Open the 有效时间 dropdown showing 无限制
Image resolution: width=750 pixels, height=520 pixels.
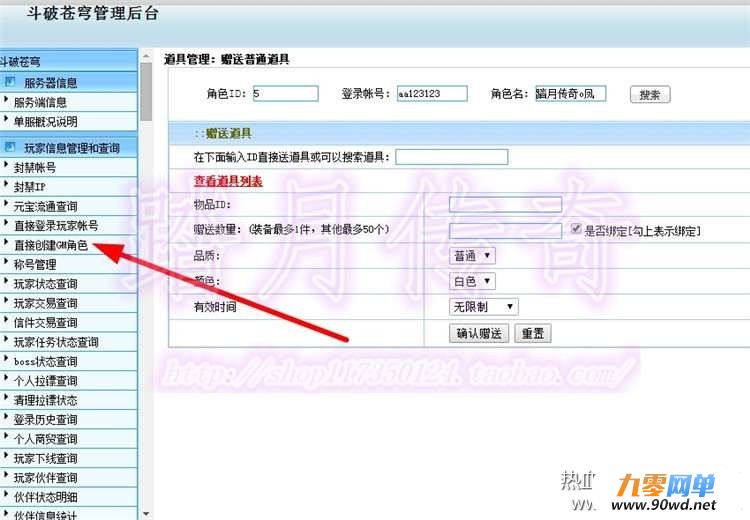(x=484, y=307)
